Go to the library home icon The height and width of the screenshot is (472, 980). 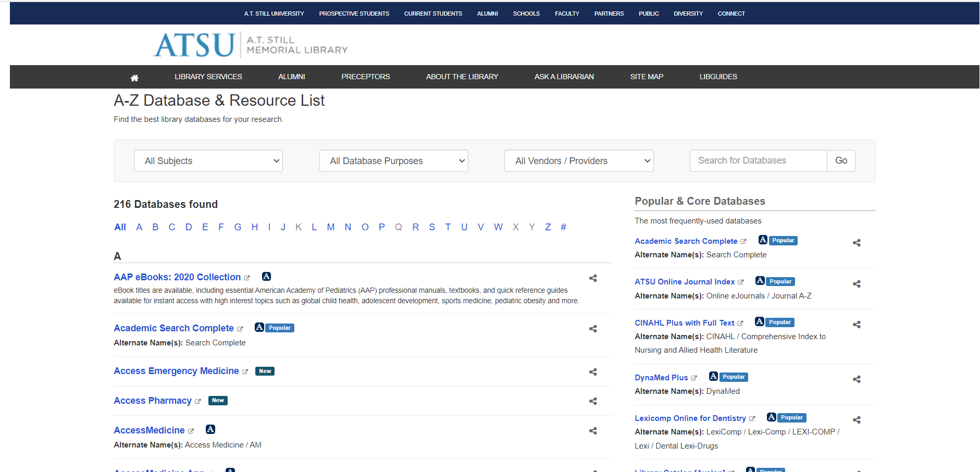pyautogui.click(x=134, y=78)
